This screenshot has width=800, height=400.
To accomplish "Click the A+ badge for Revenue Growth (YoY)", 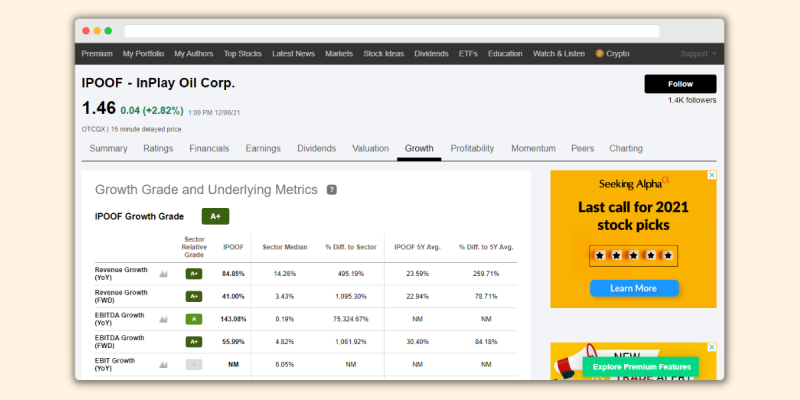I will pyautogui.click(x=194, y=274).
